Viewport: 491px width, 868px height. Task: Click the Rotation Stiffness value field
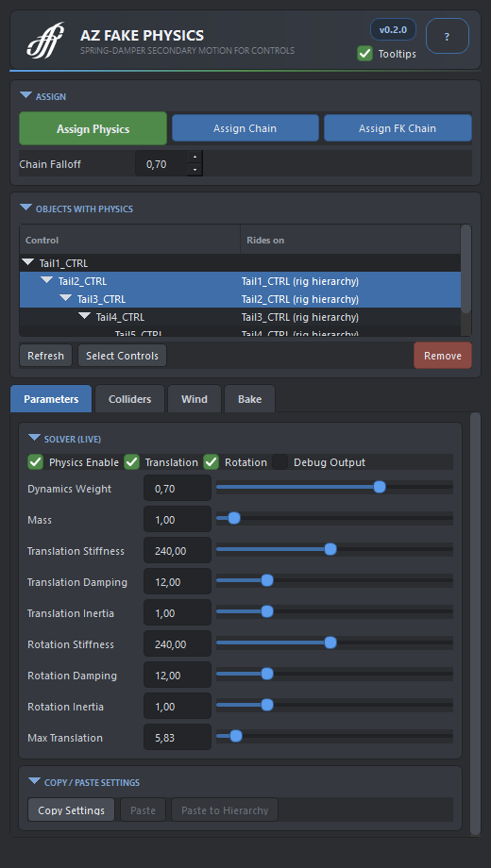coord(178,643)
